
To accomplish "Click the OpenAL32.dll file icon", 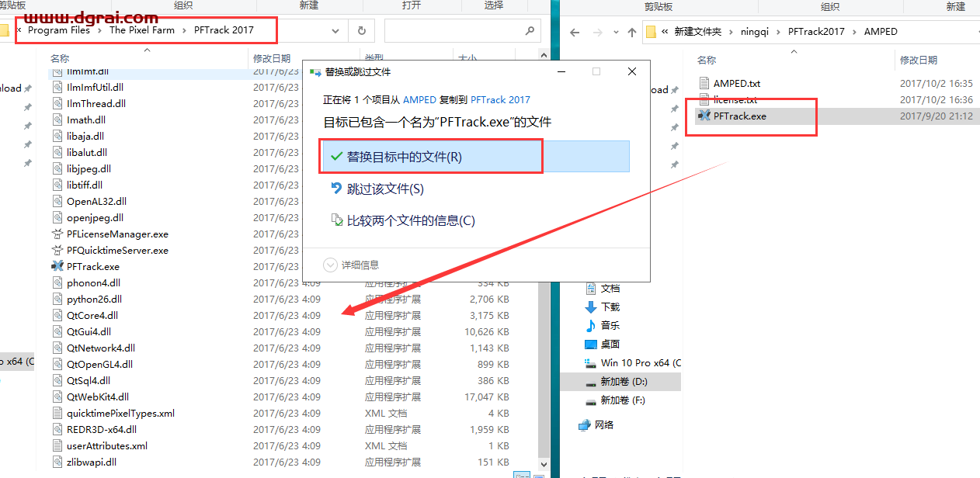I will point(57,201).
